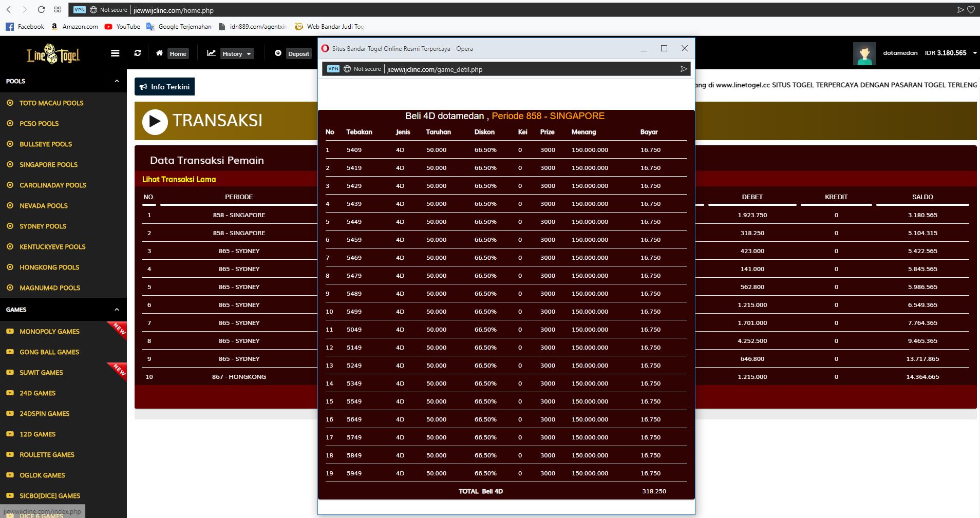980x518 pixels.
Task: Open SINGAPORE POOLS in the sidebar
Action: pyautogui.click(x=48, y=165)
